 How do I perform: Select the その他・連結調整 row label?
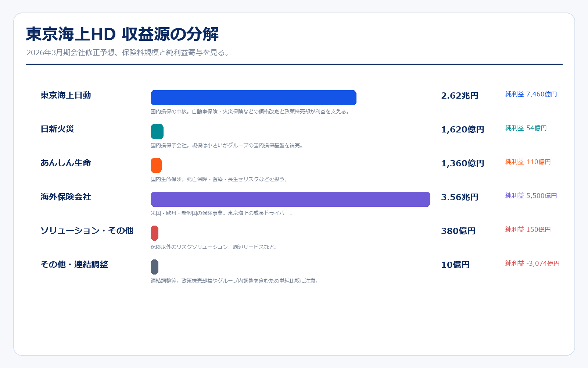point(74,265)
